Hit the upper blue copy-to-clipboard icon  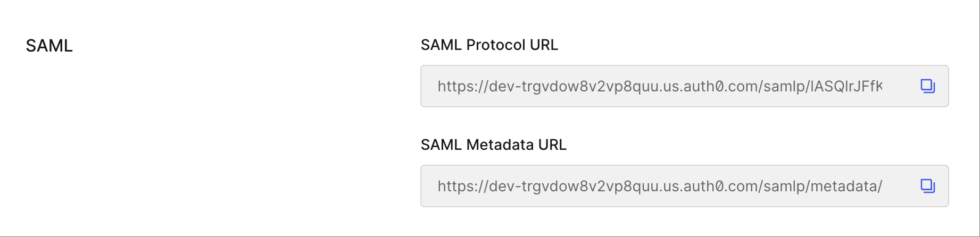tap(927, 86)
